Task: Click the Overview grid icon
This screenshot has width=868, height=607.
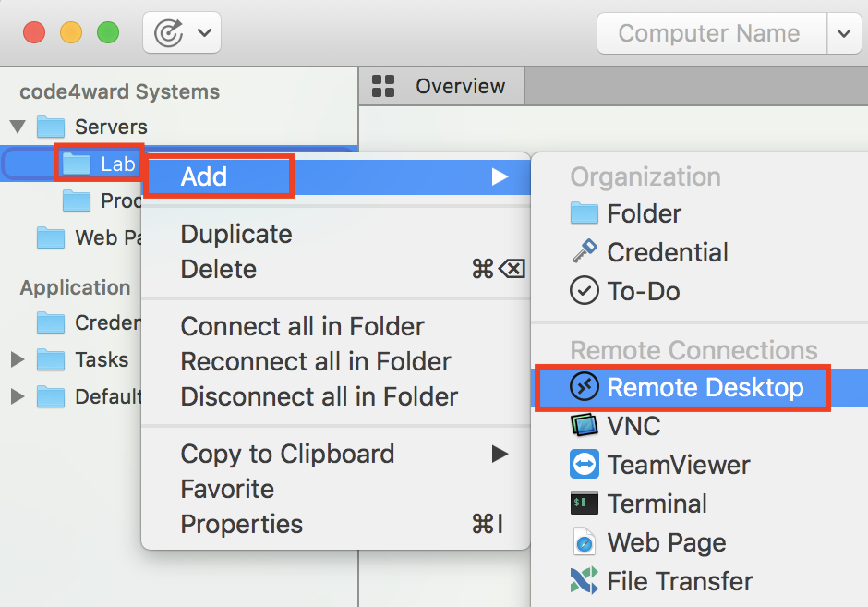Action: pos(383,87)
